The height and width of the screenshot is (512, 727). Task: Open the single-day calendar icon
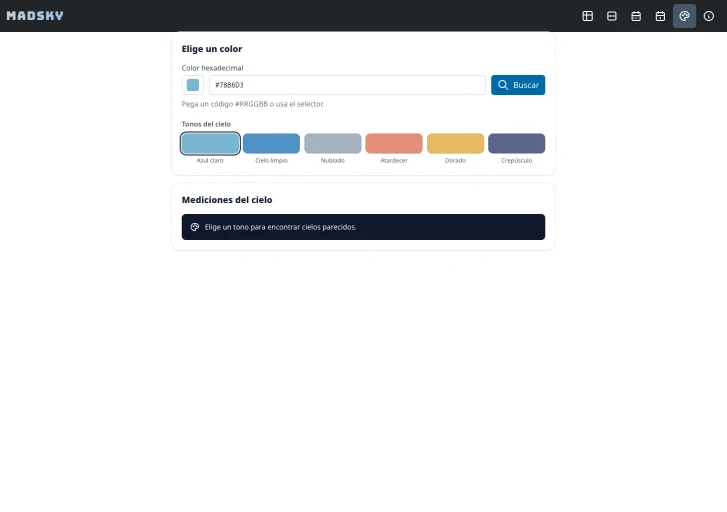[660, 16]
